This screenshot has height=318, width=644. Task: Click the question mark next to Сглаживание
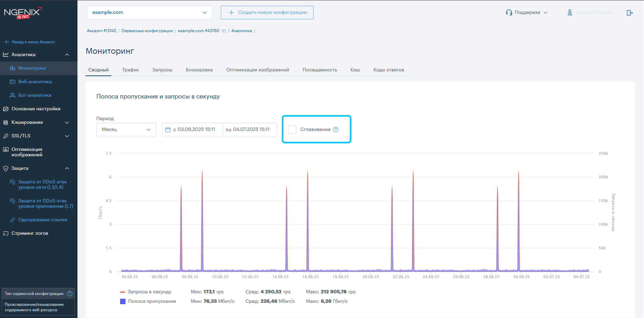(x=336, y=130)
